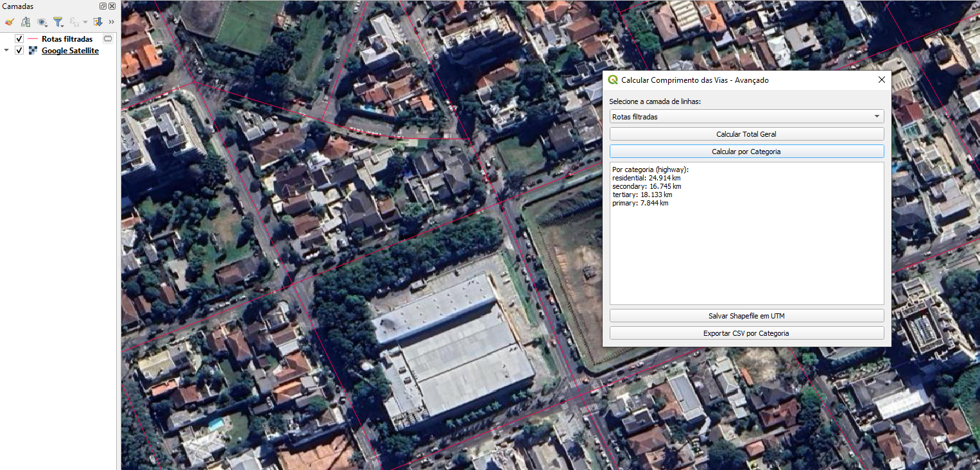
Task: Click the memory chip icon beside Rotas filtradas
Action: [108, 39]
